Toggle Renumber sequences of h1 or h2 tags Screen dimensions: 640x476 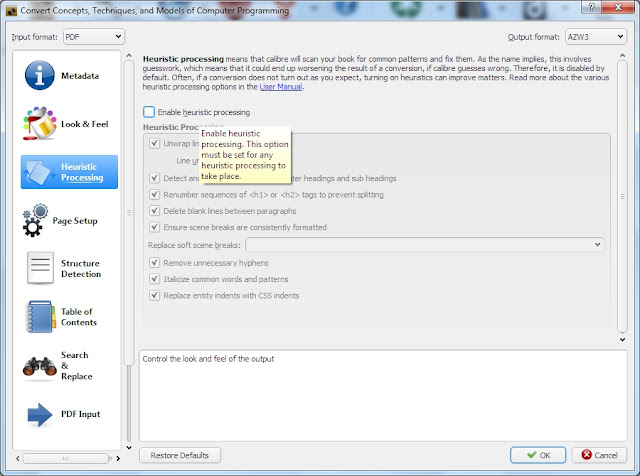tap(154, 194)
